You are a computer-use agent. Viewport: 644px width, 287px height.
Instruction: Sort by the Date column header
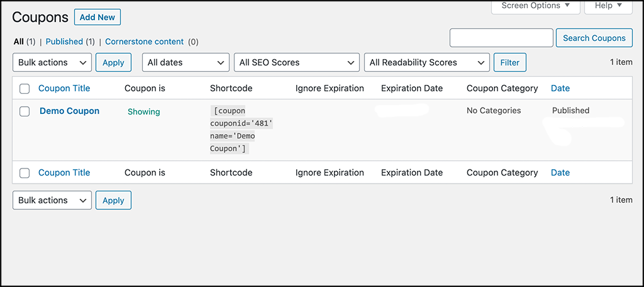[560, 88]
